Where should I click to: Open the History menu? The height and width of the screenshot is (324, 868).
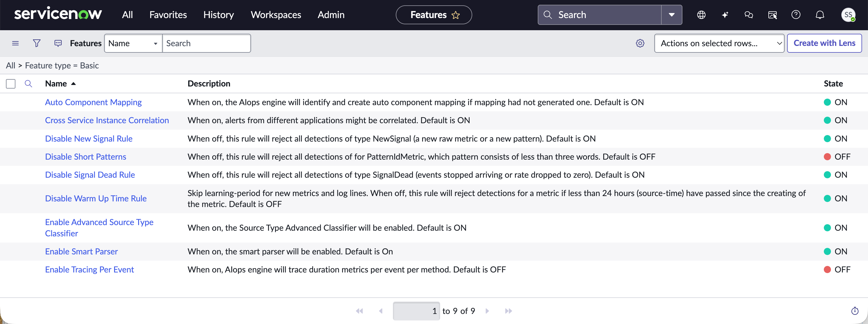[x=219, y=15]
